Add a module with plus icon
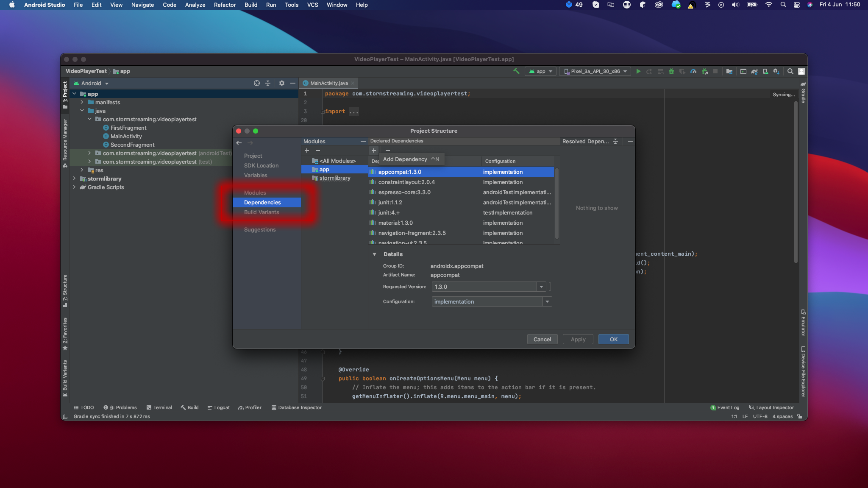The width and height of the screenshot is (868, 488). pyautogui.click(x=307, y=151)
